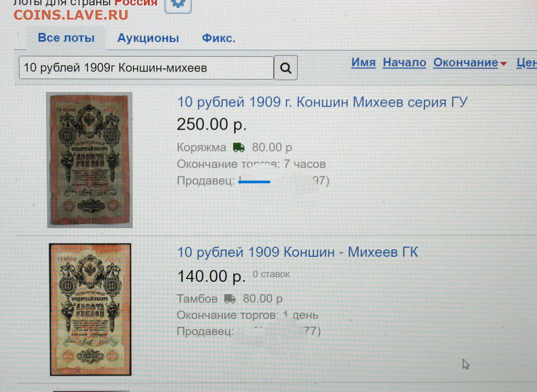Click the COINS.LAVE.RU logo text
This screenshot has width=537, height=392.
[x=71, y=15]
